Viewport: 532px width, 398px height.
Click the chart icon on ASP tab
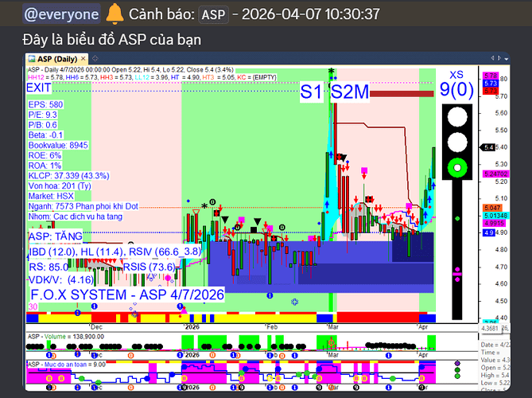[32, 59]
